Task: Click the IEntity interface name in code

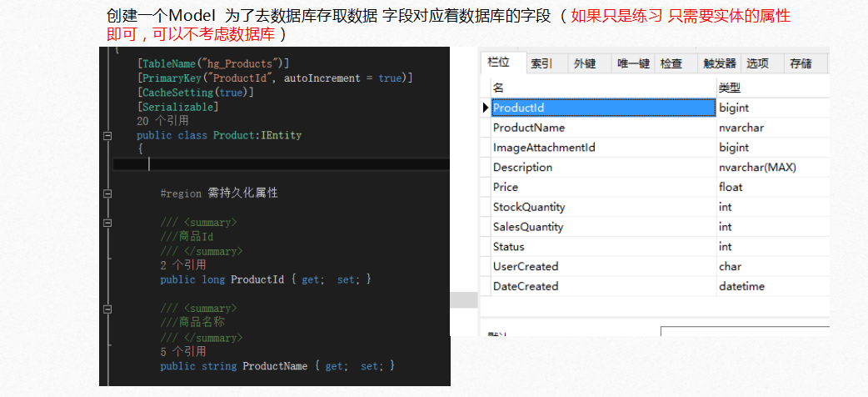Action: [282, 135]
